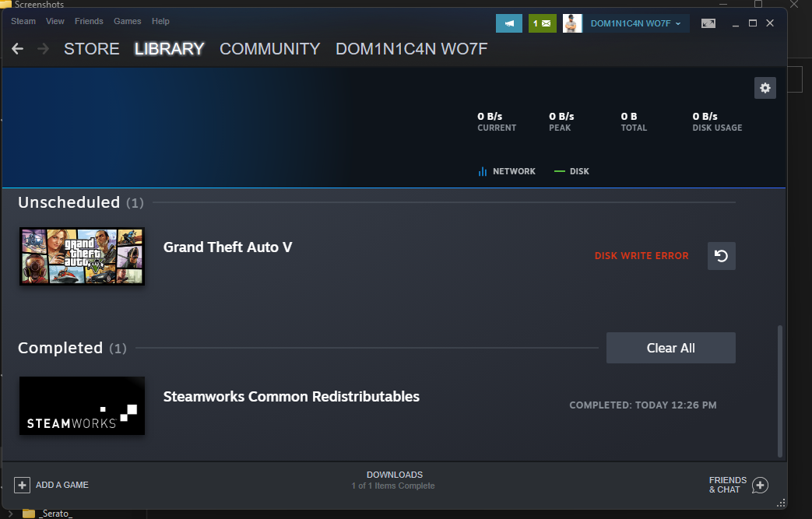Switch to the LIBRARY tab
Viewport: 812px width, 519px height.
coord(170,49)
